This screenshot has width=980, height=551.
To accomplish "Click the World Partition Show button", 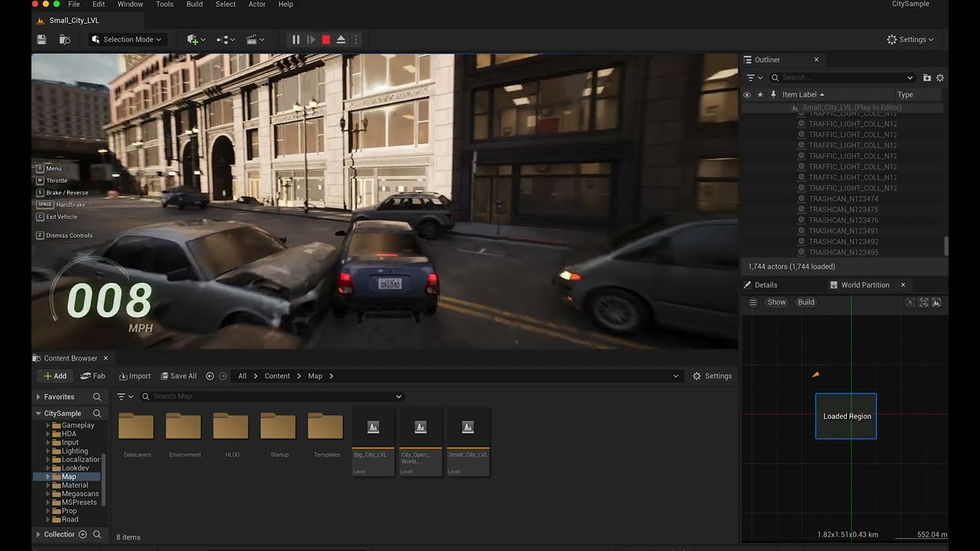I will (x=776, y=302).
